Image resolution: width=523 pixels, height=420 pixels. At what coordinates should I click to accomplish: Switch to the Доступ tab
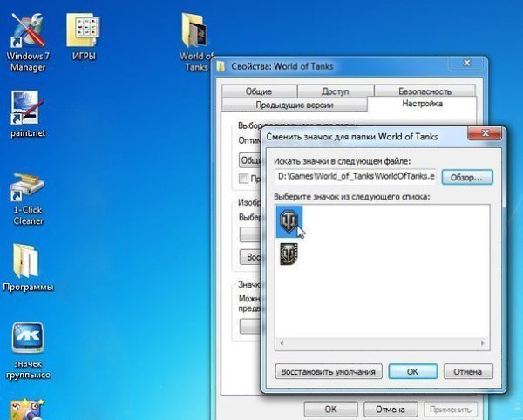click(336, 91)
